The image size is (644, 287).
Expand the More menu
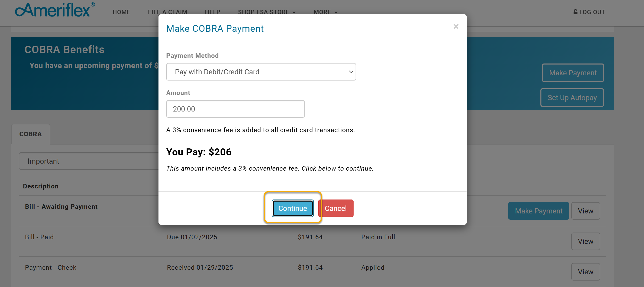click(x=325, y=12)
